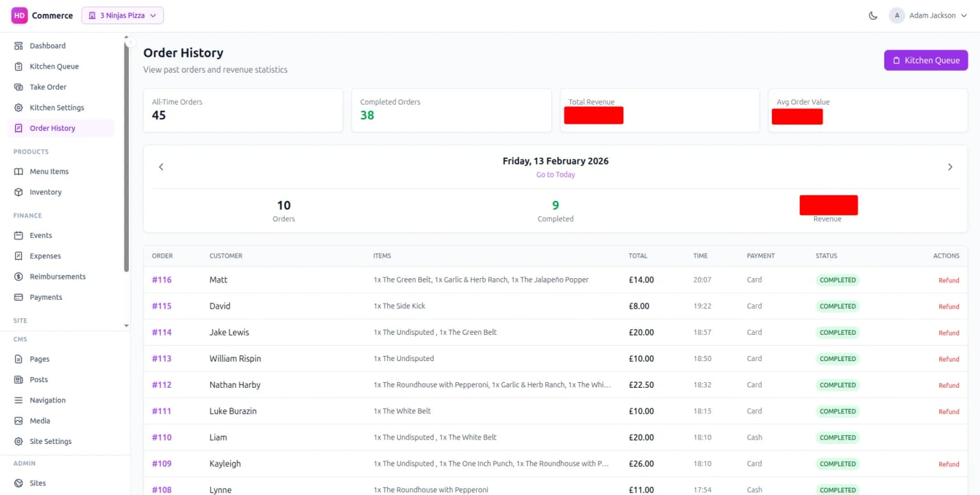
Task: Click the sidebar vertical scrollbar
Action: click(x=126, y=153)
